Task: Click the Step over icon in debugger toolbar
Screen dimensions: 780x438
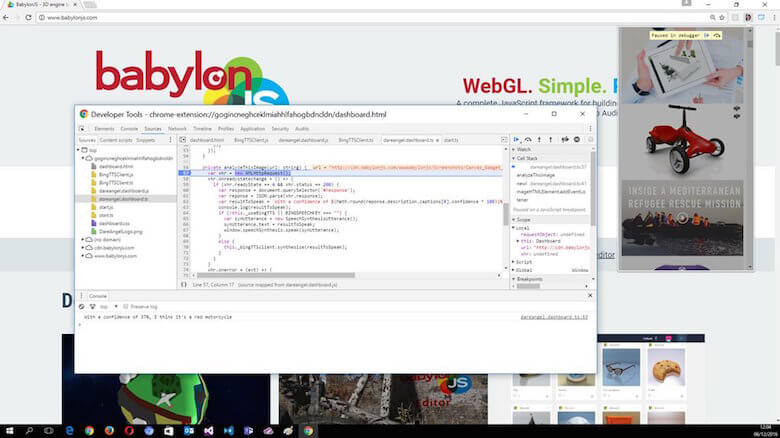Action: [528, 140]
